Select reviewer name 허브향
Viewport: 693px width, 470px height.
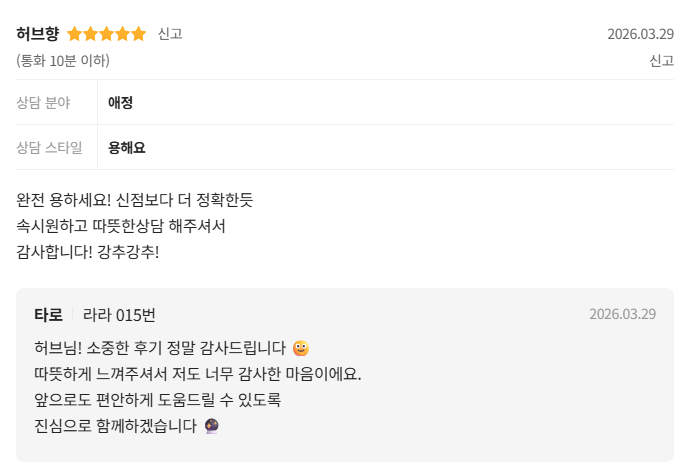point(38,34)
